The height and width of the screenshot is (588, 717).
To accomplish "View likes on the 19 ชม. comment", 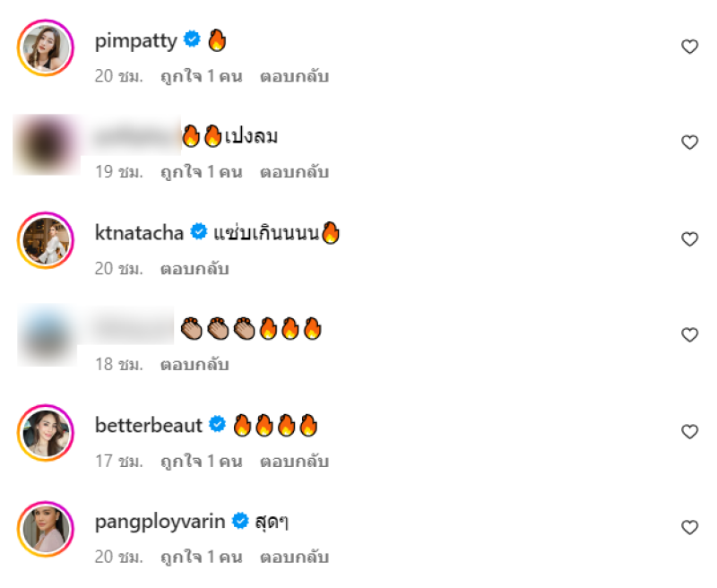I will (201, 172).
